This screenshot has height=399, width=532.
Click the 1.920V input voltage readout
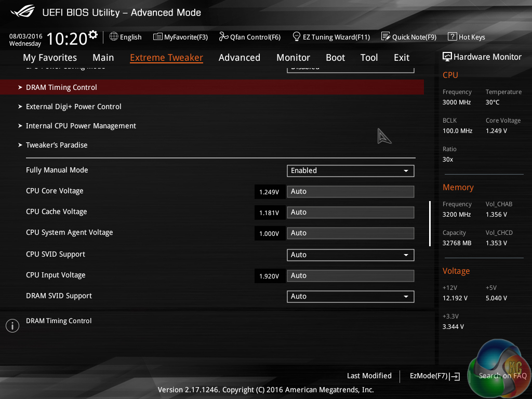point(270,276)
